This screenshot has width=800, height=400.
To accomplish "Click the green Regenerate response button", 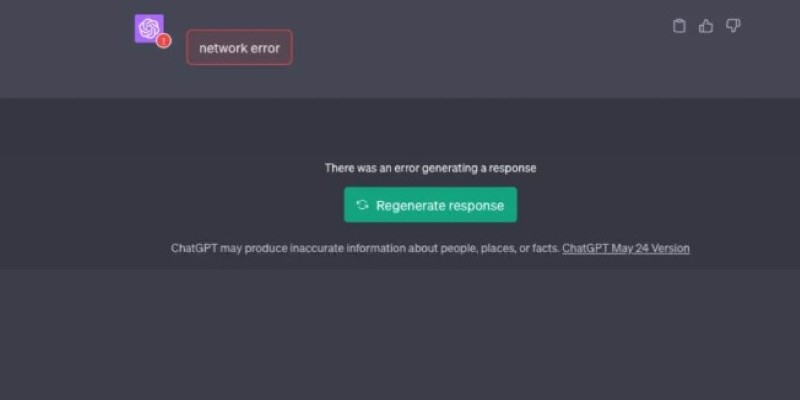I will coord(430,205).
